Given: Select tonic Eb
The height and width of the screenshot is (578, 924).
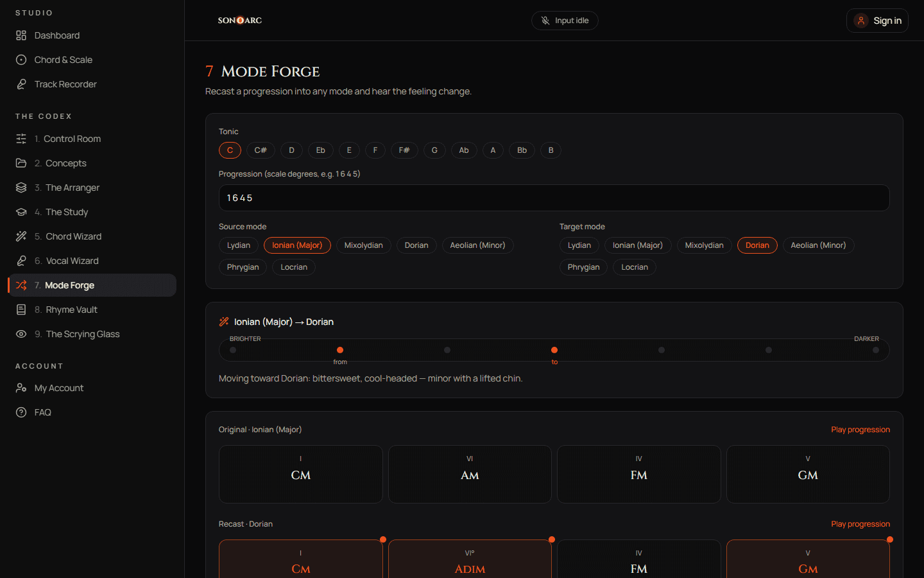Looking at the screenshot, I should (x=321, y=150).
